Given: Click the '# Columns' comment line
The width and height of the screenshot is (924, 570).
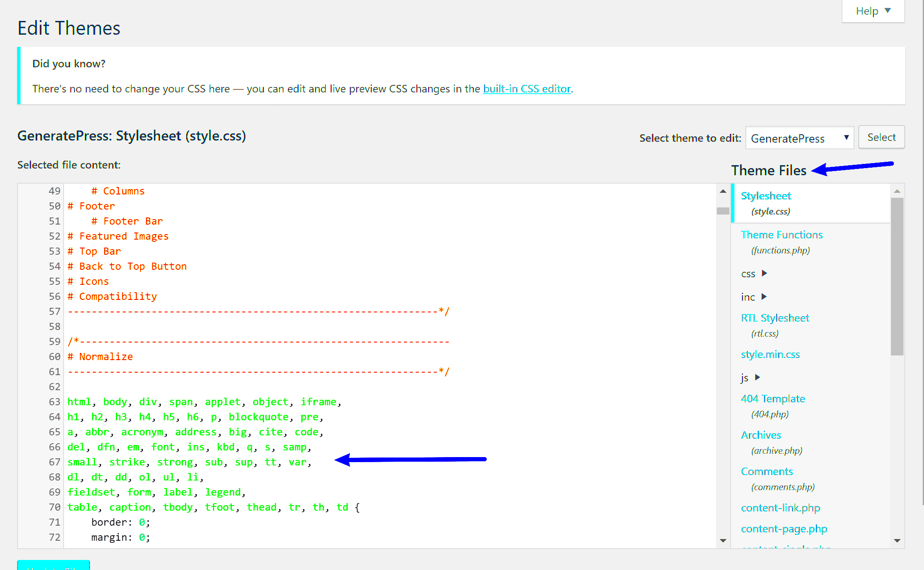Looking at the screenshot, I should click(x=118, y=191).
